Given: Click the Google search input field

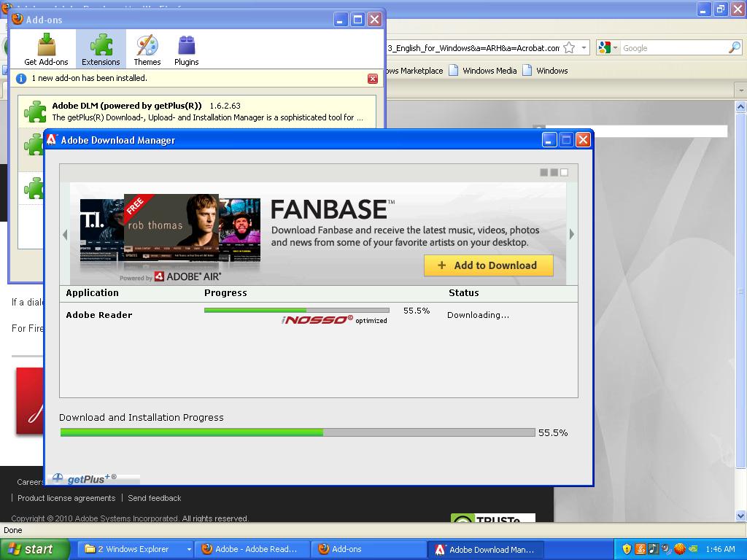Looking at the screenshot, I should 674,47.
